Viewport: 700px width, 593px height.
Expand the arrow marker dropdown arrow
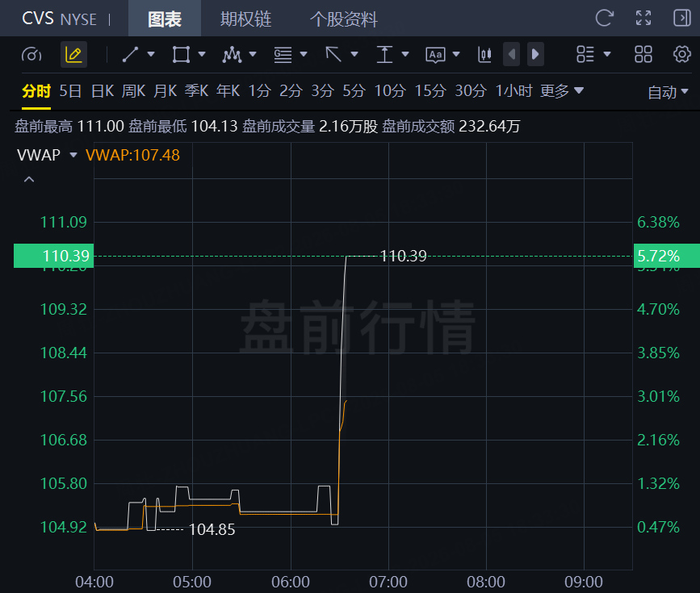pyautogui.click(x=354, y=54)
